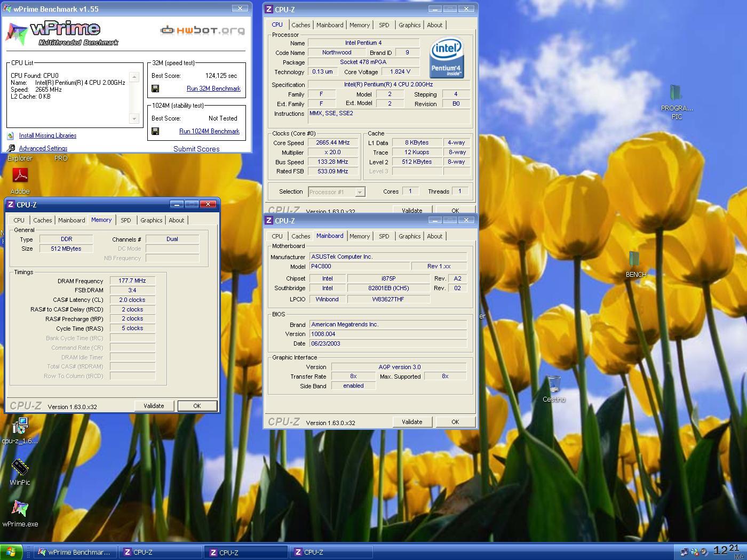Click Validate in top CPU-Z CPU window
747x560 pixels.
point(412,210)
